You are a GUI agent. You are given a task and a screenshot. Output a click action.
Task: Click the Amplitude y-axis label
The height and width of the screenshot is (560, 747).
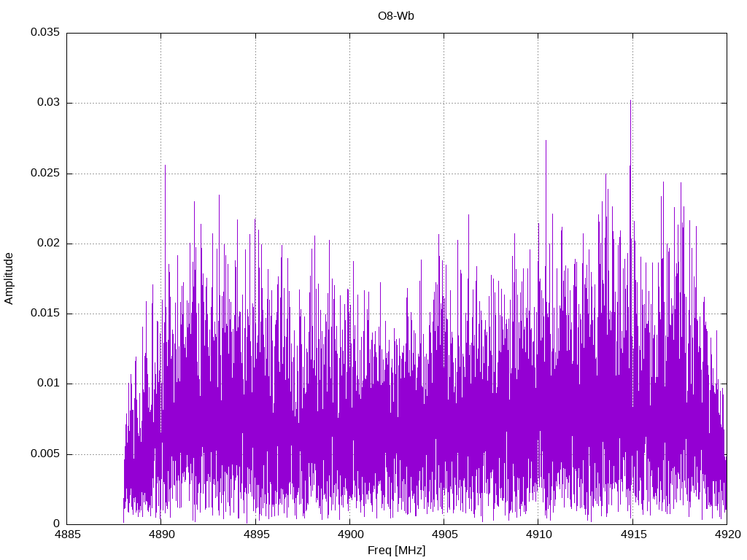tap(9, 278)
